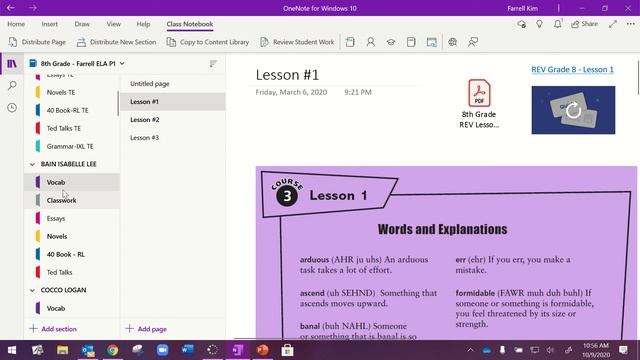
Task: Switch to the Home tab
Action: pos(16,24)
